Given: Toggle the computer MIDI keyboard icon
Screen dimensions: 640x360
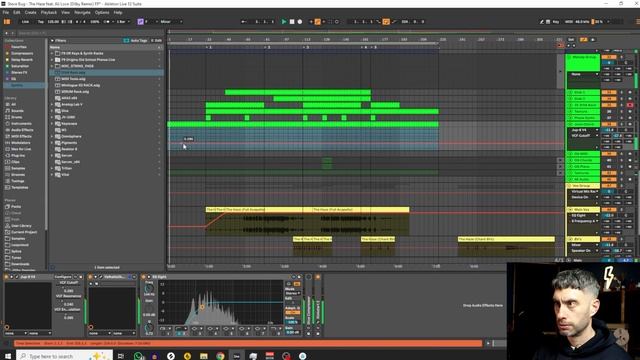Looking at the screenshot, I should (548, 22).
